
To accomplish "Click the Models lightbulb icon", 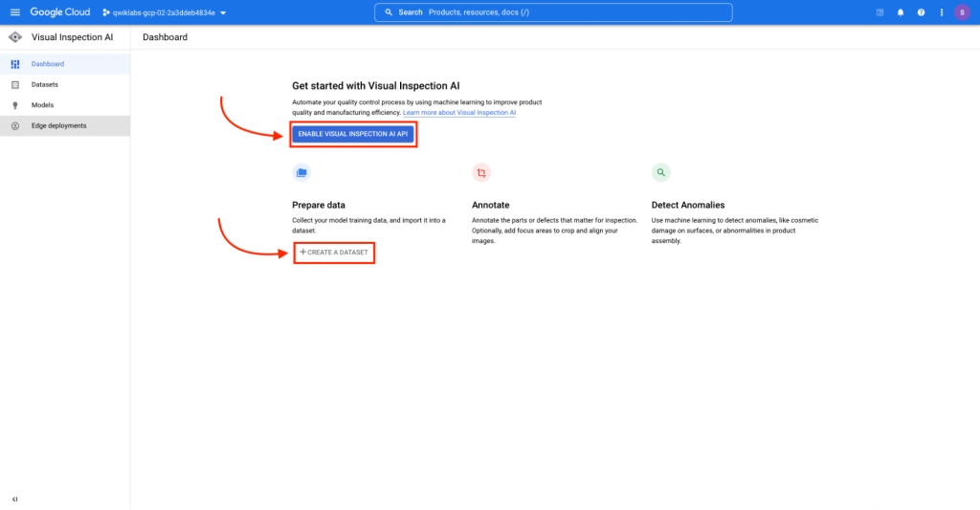I will tap(15, 105).
